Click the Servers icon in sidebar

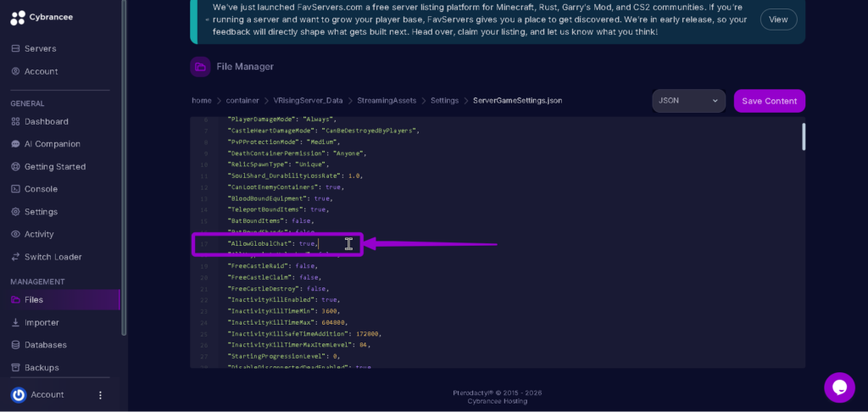point(15,48)
